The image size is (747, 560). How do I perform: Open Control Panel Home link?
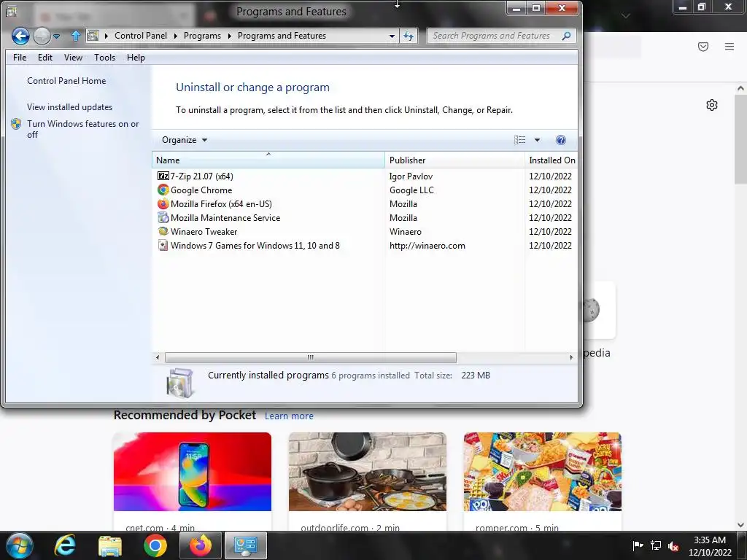click(66, 81)
